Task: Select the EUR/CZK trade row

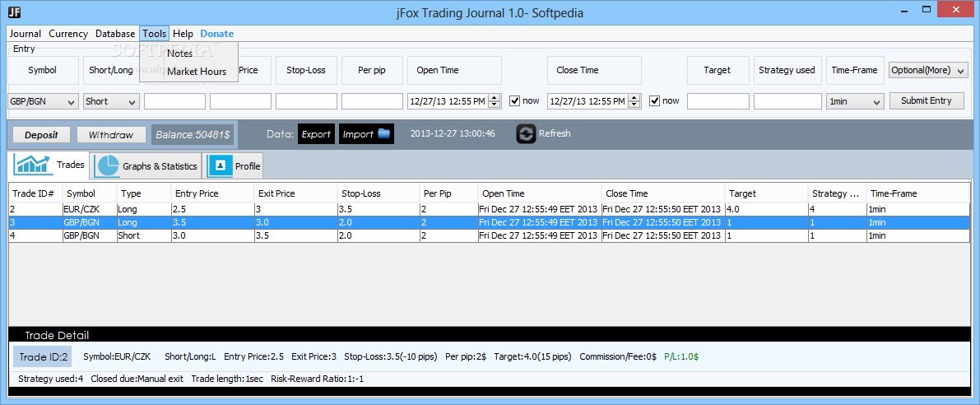Action: (490, 209)
